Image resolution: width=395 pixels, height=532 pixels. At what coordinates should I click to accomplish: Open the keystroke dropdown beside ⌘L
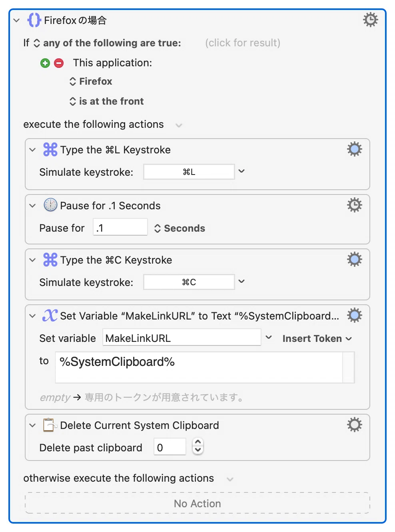click(241, 171)
